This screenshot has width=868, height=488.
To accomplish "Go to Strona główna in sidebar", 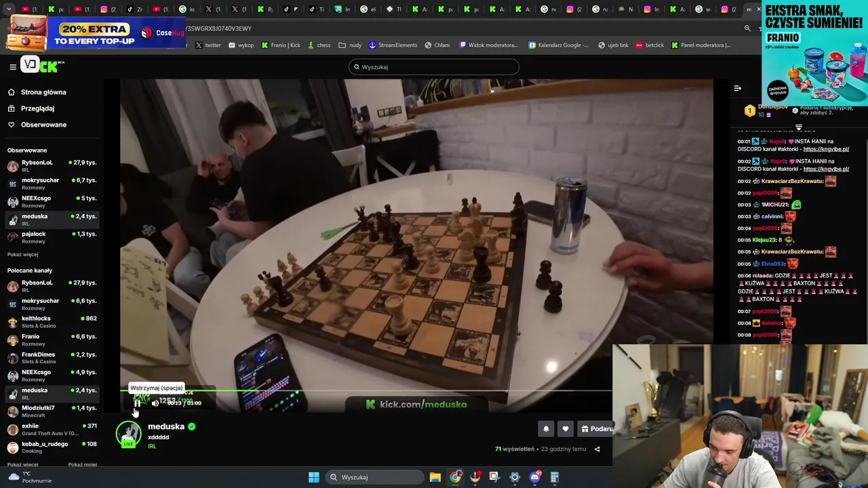I will (x=43, y=92).
